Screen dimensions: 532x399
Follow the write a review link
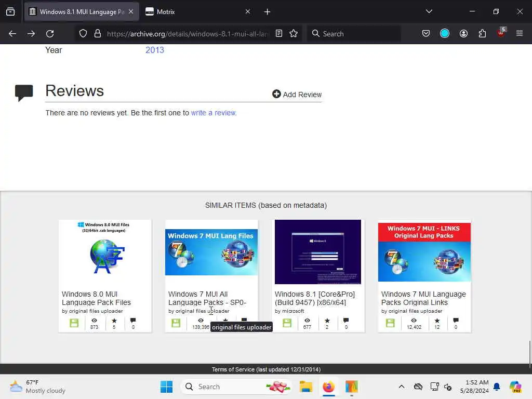pos(214,113)
